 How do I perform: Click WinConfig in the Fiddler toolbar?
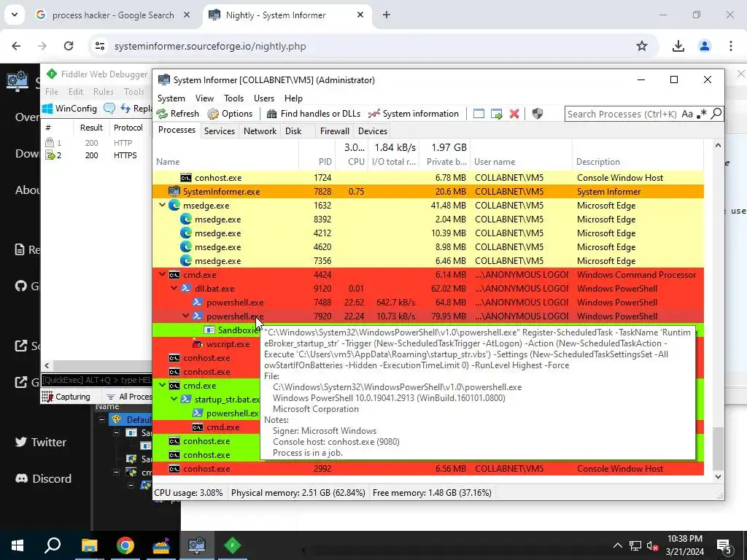(69, 109)
